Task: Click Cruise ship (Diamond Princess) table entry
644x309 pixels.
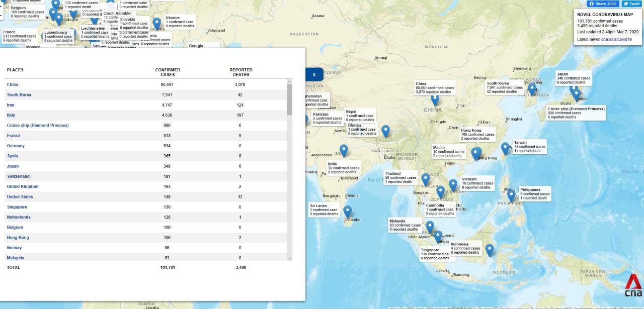Action: point(38,125)
